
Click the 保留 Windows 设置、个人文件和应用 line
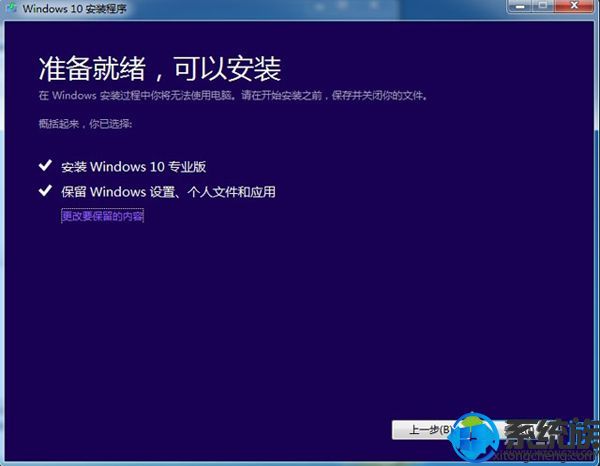(x=168, y=192)
